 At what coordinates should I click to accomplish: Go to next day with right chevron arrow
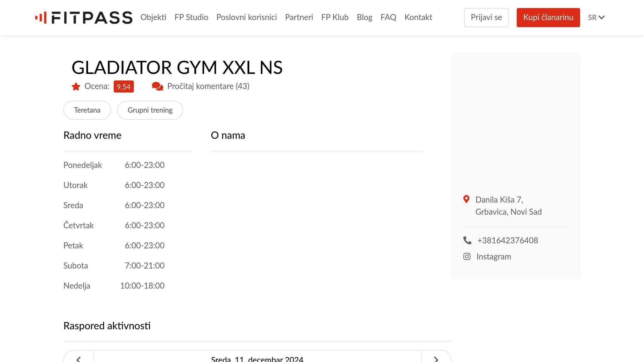[436, 359]
